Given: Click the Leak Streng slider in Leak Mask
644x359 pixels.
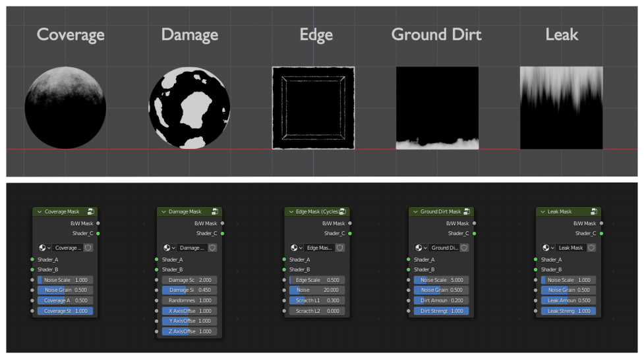Looking at the screenshot, I should (x=569, y=311).
